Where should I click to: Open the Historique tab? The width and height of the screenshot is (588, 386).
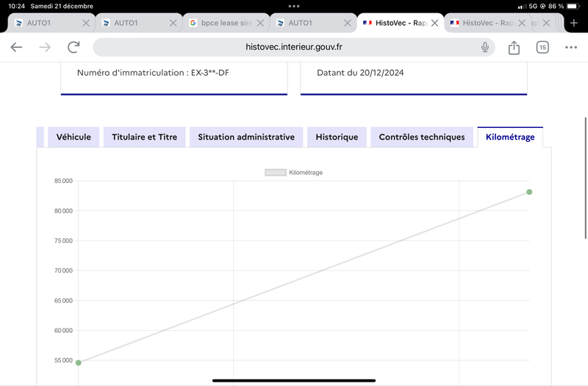click(x=337, y=137)
